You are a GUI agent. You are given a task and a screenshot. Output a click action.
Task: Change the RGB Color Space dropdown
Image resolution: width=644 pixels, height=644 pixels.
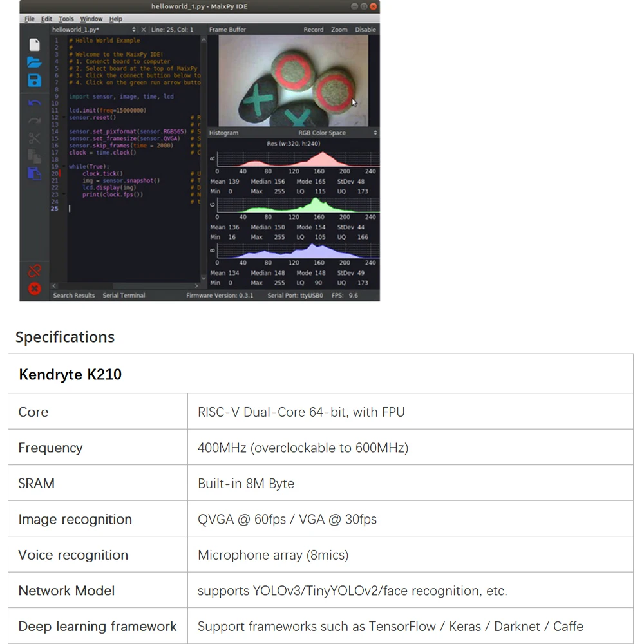pos(337,133)
